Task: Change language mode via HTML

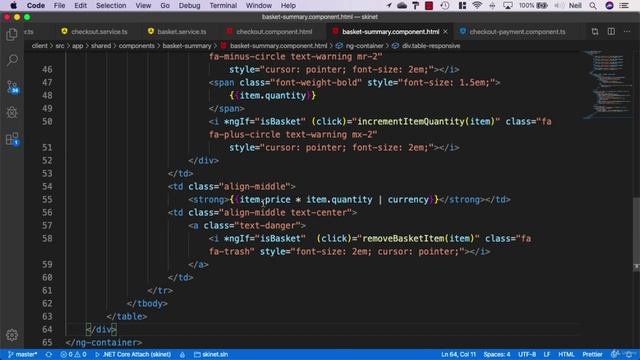Action: pyautogui.click(x=566, y=354)
